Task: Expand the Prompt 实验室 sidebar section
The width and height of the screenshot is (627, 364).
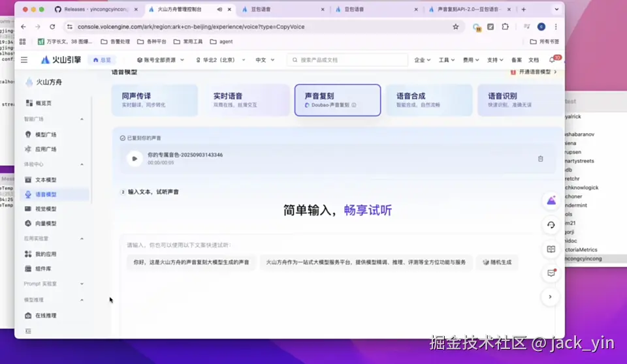Action: pyautogui.click(x=82, y=284)
